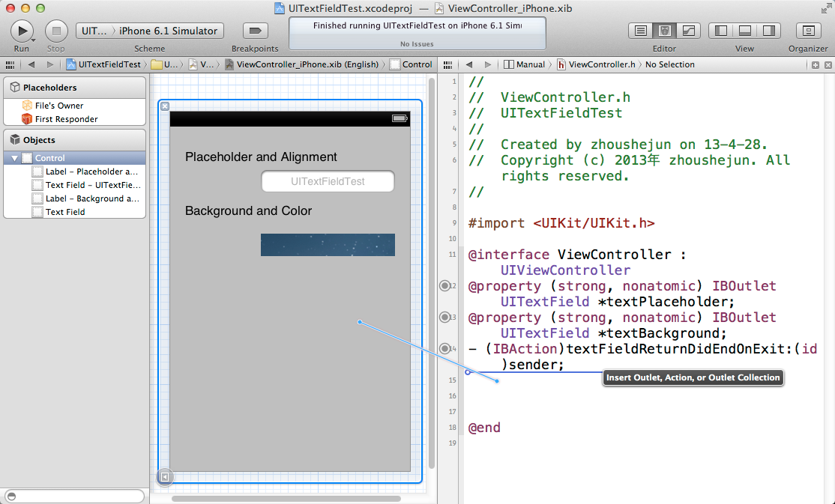This screenshot has height=504, width=835.
Task: Click the folder U… breadcrumb
Action: click(165, 64)
